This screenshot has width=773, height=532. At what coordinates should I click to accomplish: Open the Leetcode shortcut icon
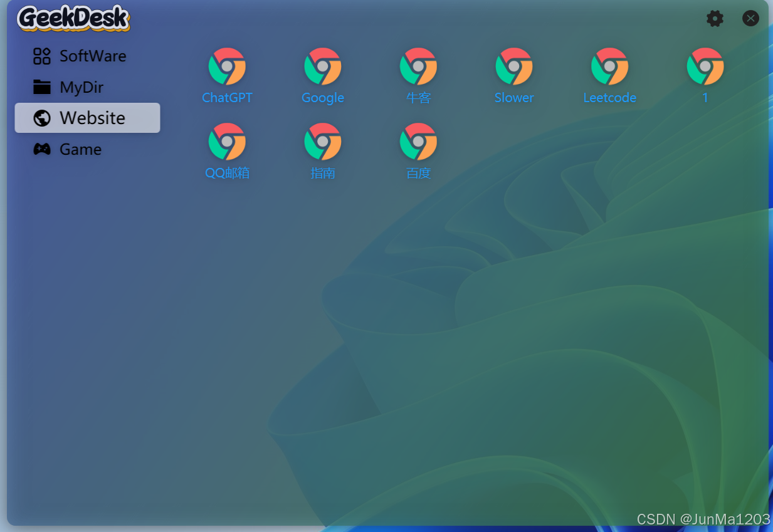610,66
